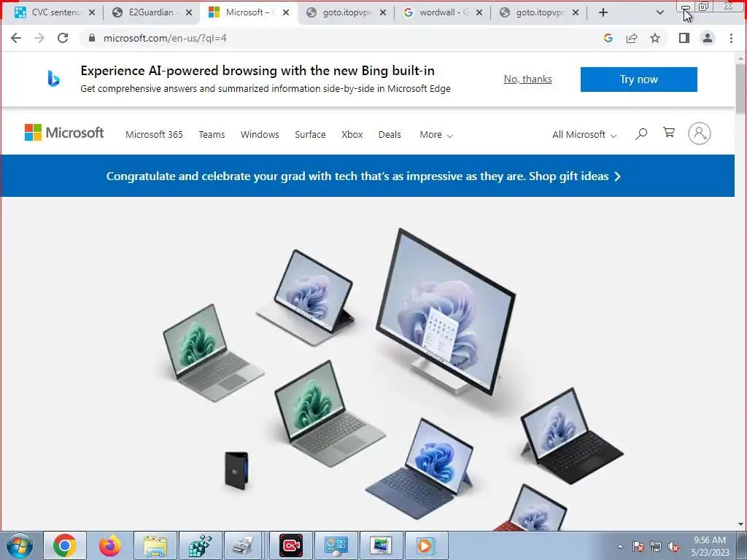Open a new tab with the plus button
Screen dimensions: 747x560
pyautogui.click(x=603, y=12)
